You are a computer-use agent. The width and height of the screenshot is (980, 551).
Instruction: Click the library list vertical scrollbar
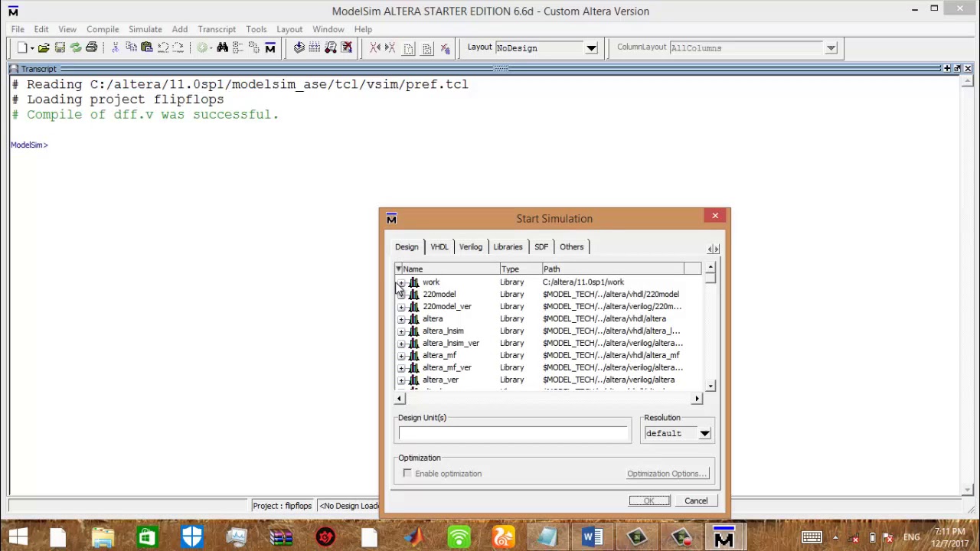pos(710,328)
